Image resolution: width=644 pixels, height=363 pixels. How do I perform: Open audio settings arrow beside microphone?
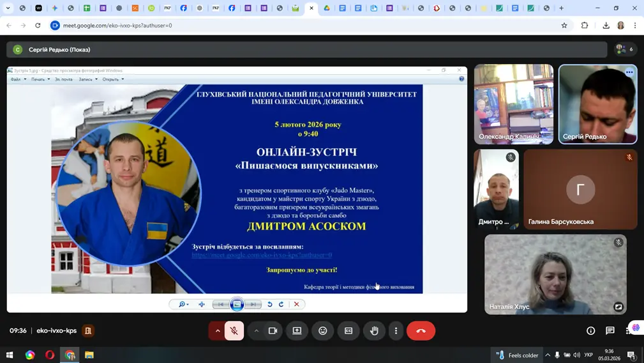click(x=218, y=330)
